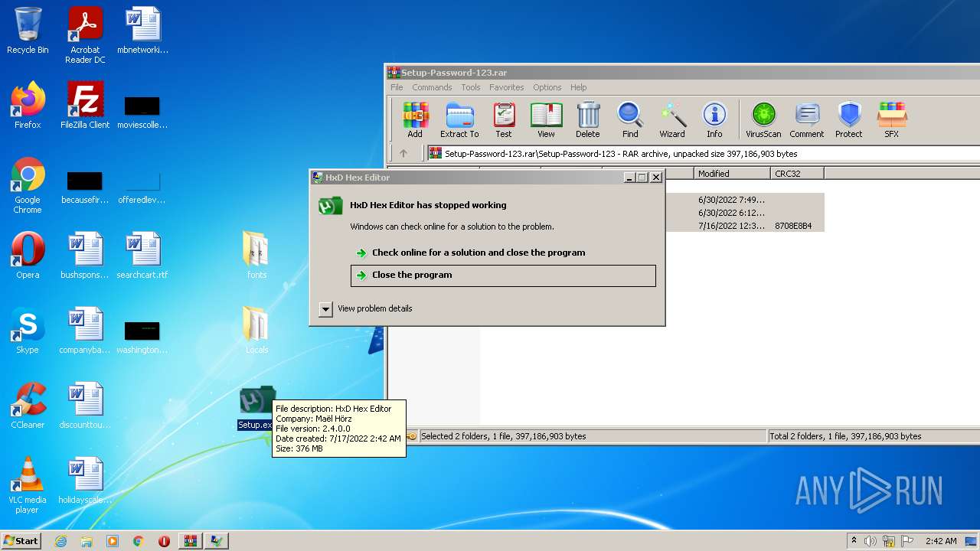980x551 pixels.
Task: Select the Locals folder on desktop
Action: tap(256, 331)
